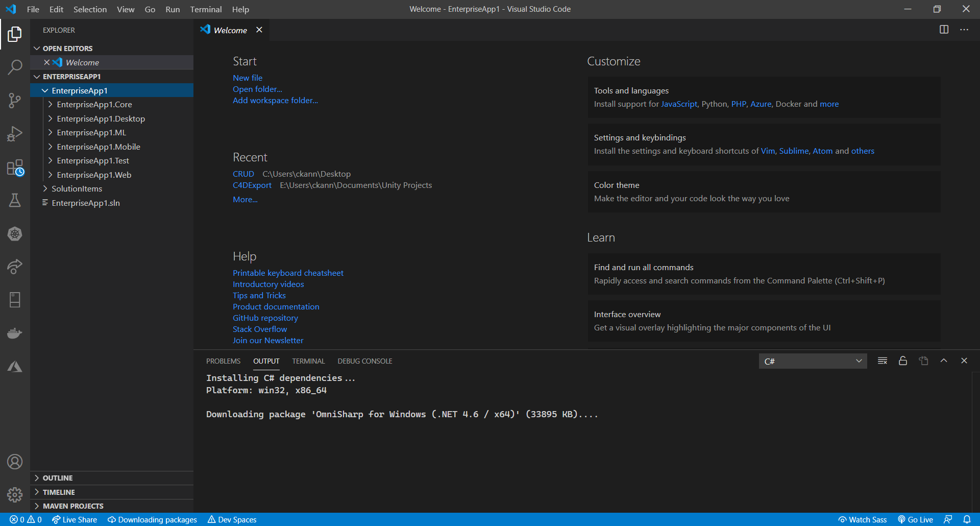
Task: Select the C# output channel dropdown
Action: click(813, 361)
